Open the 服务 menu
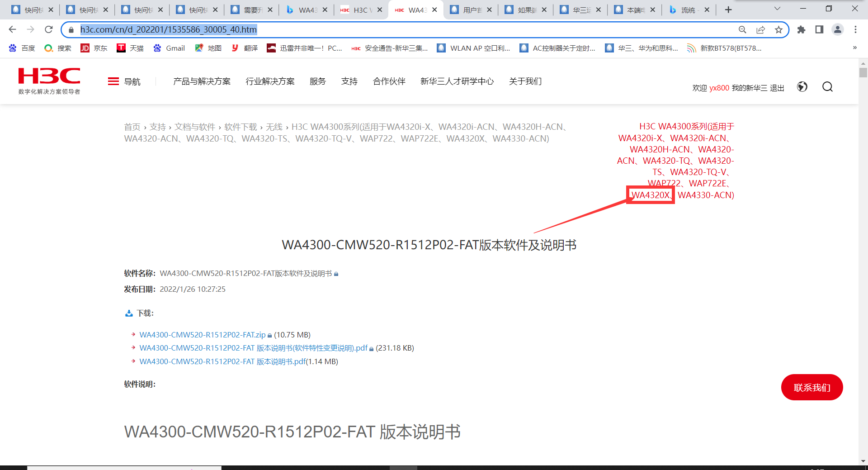Viewport: 868px width, 470px height. [318, 81]
